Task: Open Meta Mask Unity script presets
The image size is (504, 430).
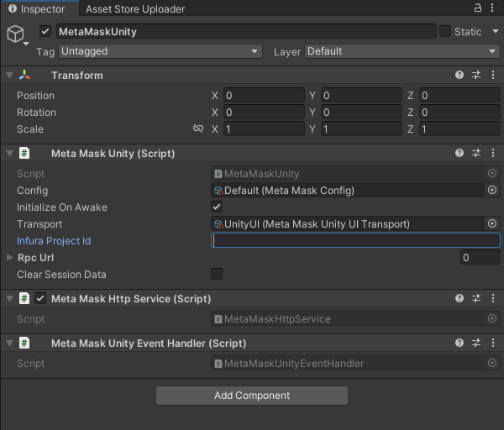Action: coord(476,153)
